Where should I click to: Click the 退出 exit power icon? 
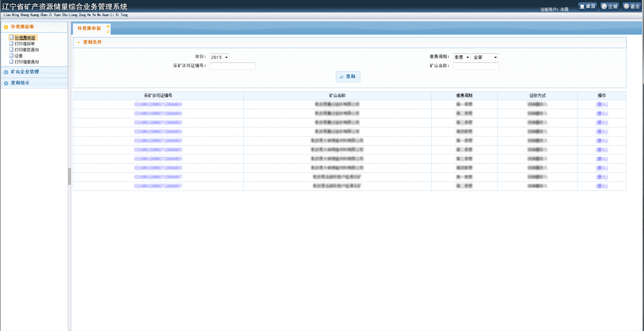click(x=632, y=6)
